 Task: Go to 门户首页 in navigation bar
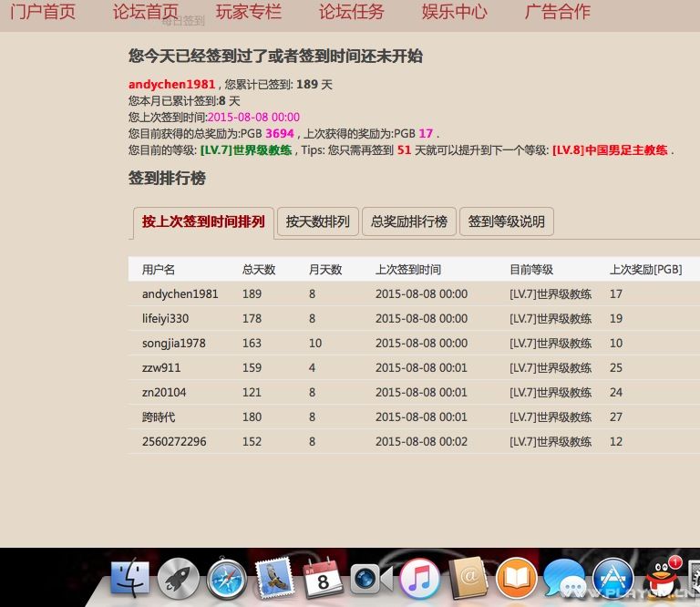point(43,12)
